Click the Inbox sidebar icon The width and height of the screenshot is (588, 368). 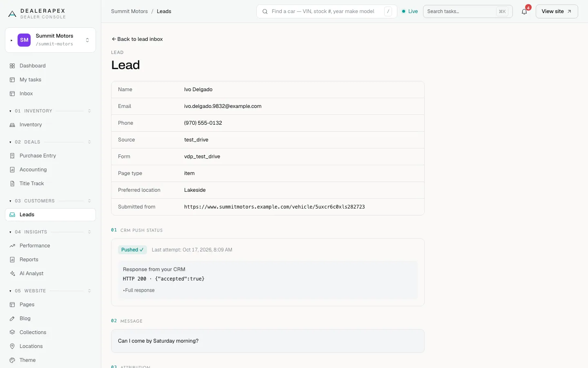point(12,94)
